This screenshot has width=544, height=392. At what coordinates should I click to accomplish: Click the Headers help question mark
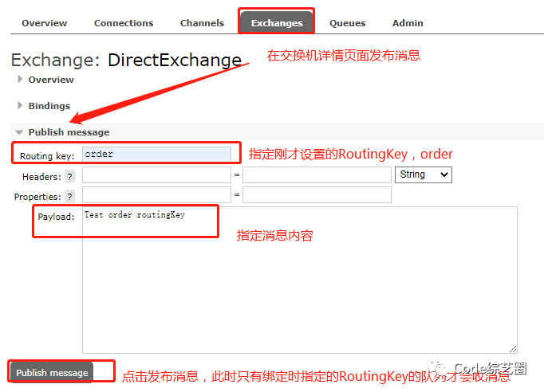(69, 177)
